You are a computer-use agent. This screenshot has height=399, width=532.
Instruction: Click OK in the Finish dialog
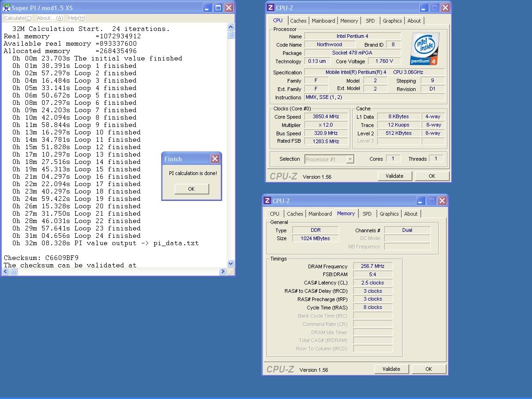pos(192,189)
